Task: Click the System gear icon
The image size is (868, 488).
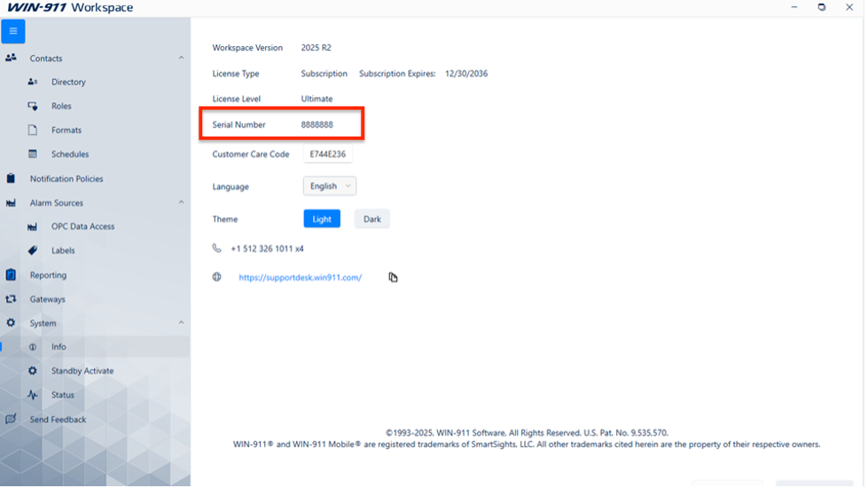Action: point(11,323)
